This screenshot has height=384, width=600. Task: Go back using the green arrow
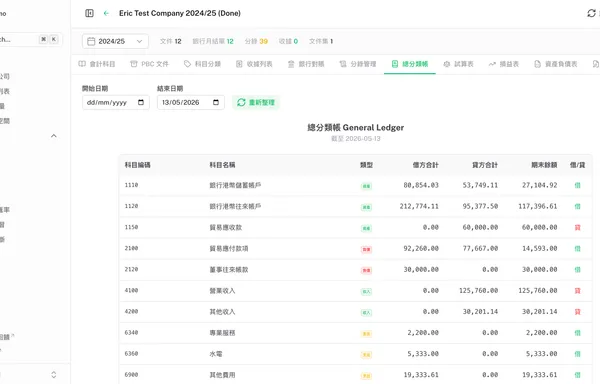pos(106,13)
